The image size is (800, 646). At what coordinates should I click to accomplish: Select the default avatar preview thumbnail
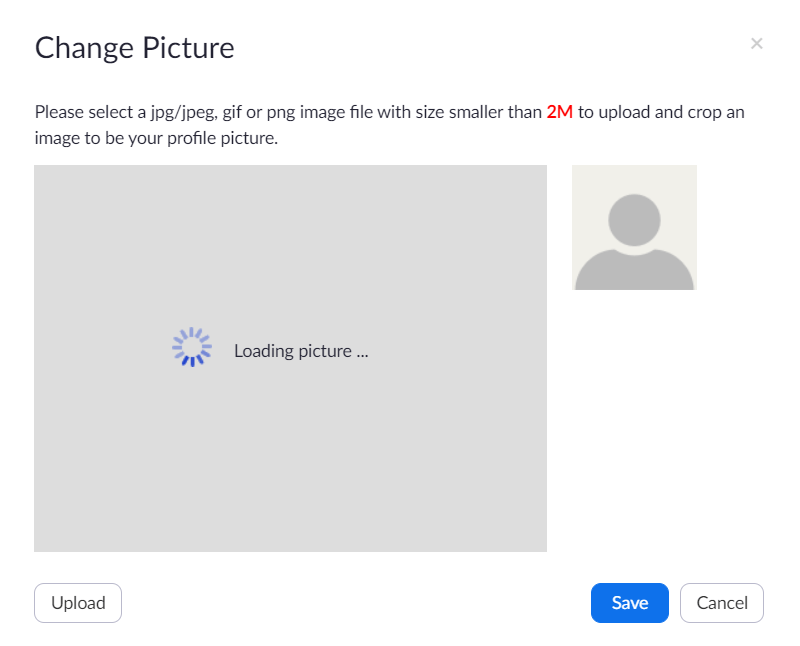[634, 227]
